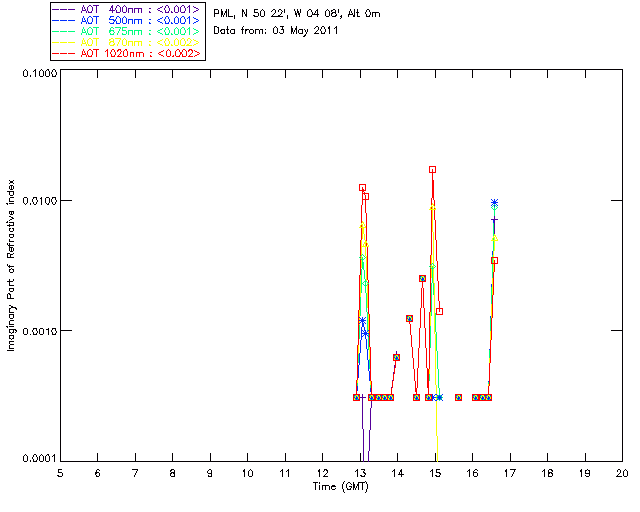Click the isolated baseline marker near time 15.6
640x512 pixels.
458,397
